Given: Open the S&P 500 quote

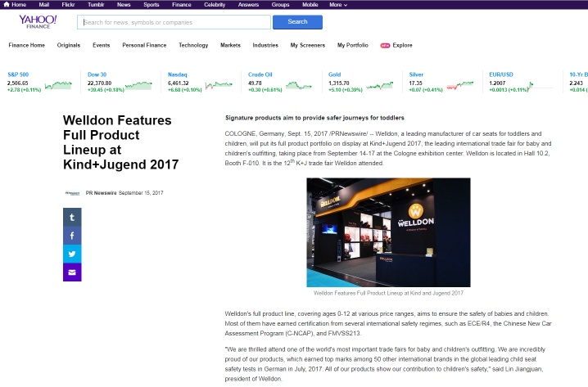Looking at the screenshot, I should point(18,74).
